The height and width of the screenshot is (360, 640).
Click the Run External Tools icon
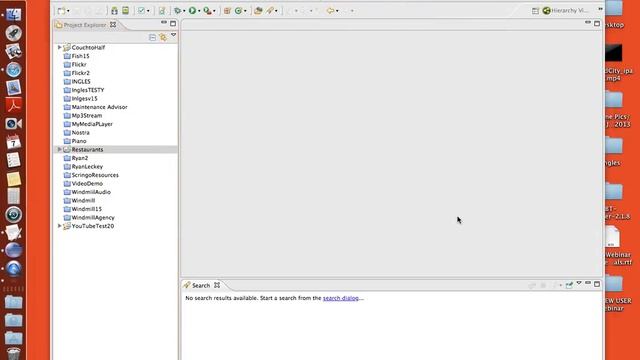click(207, 11)
